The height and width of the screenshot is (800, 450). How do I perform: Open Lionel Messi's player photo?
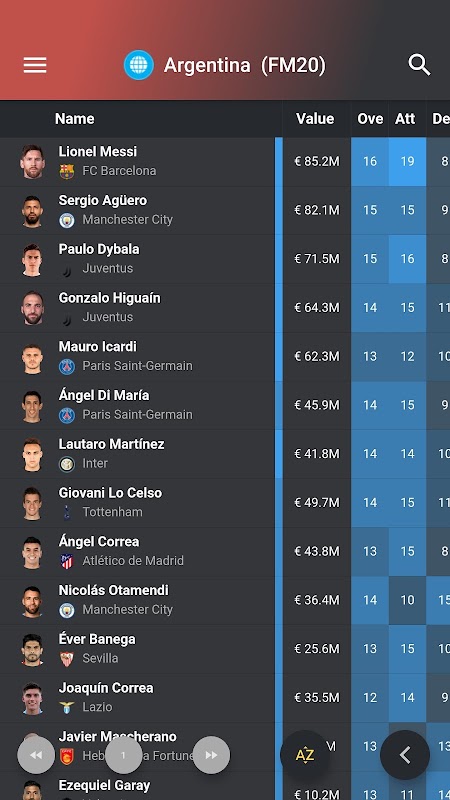32,161
